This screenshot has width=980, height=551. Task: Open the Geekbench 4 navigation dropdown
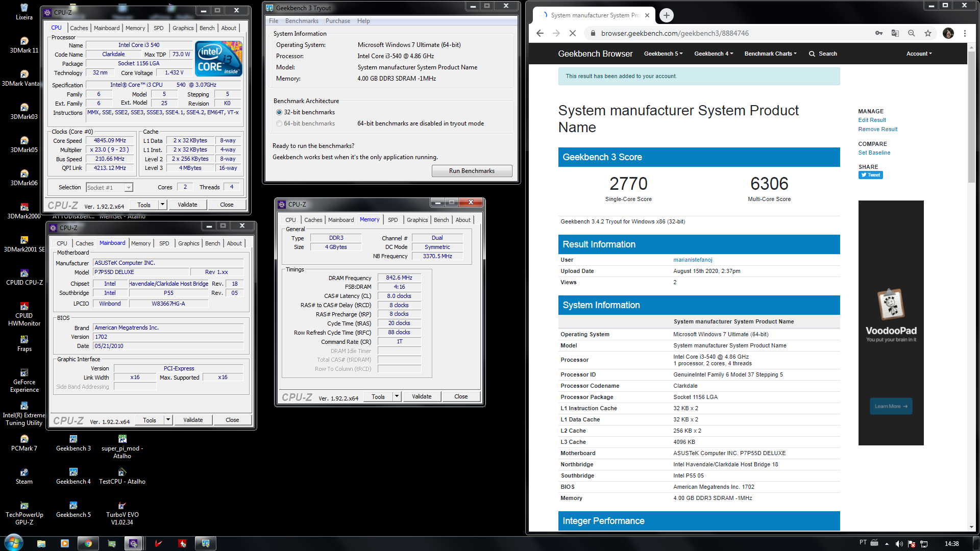point(714,54)
